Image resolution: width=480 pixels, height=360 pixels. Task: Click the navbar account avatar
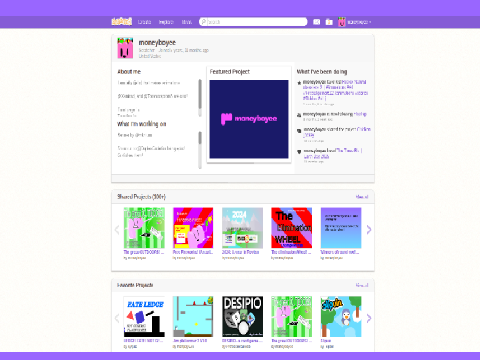[x=342, y=22]
